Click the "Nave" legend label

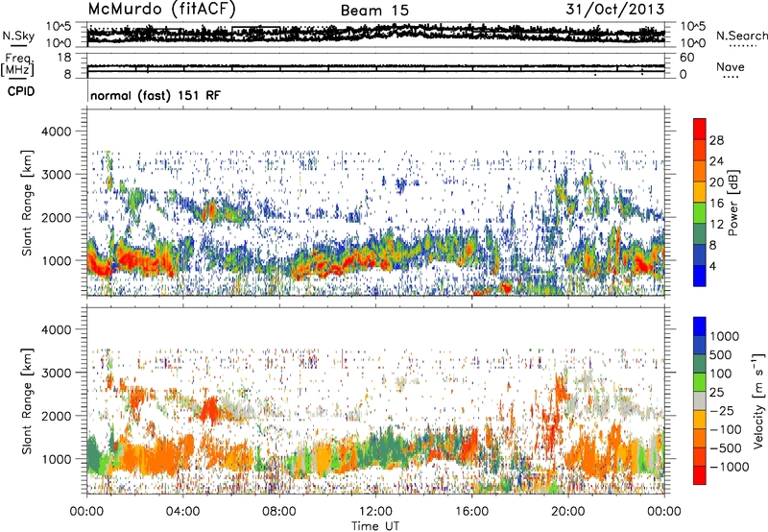click(x=730, y=66)
